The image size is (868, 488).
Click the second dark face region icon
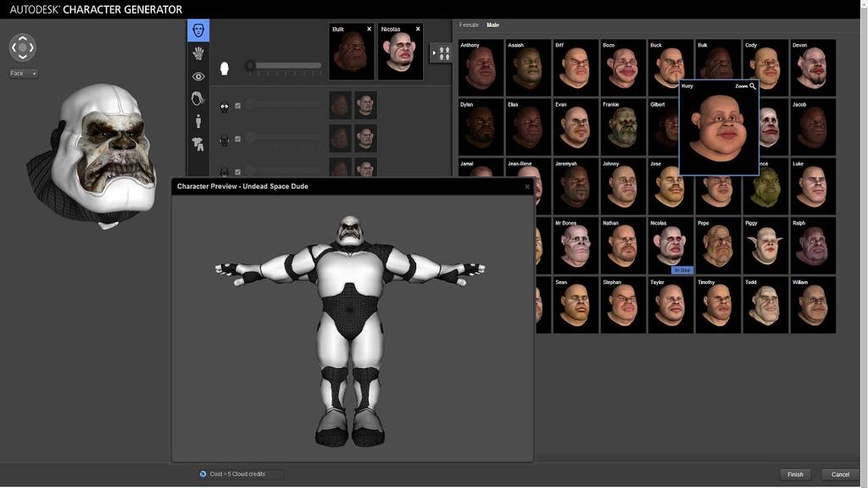tap(224, 140)
